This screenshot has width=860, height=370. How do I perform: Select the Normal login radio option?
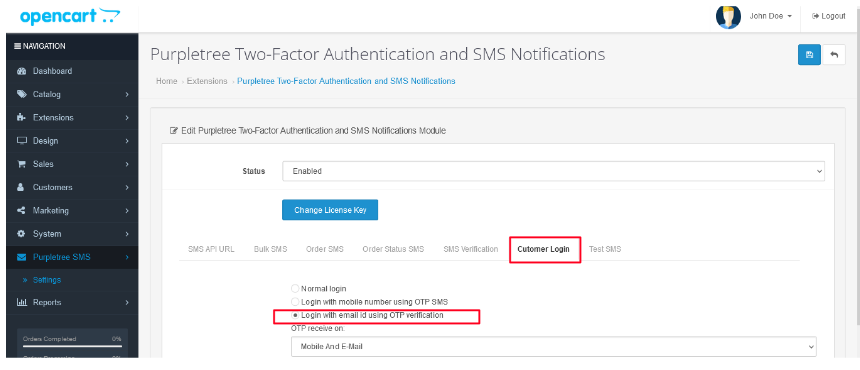pos(295,288)
